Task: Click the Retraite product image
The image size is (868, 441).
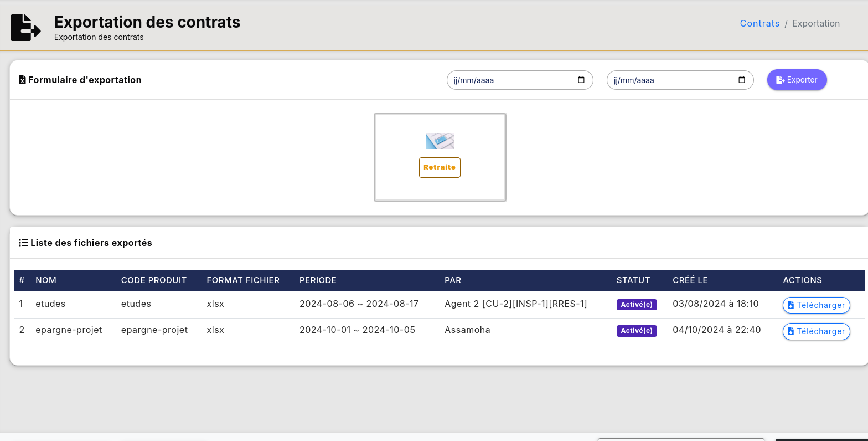Action: pyautogui.click(x=440, y=141)
